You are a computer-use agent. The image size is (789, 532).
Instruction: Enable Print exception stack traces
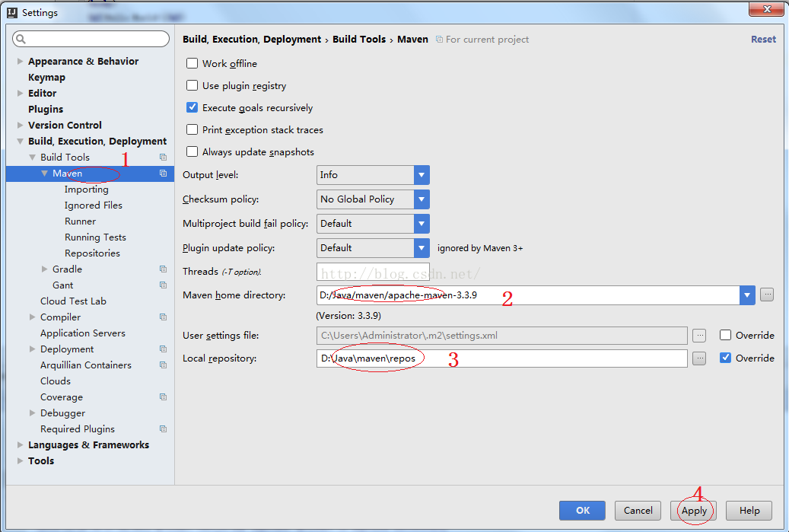click(x=192, y=129)
